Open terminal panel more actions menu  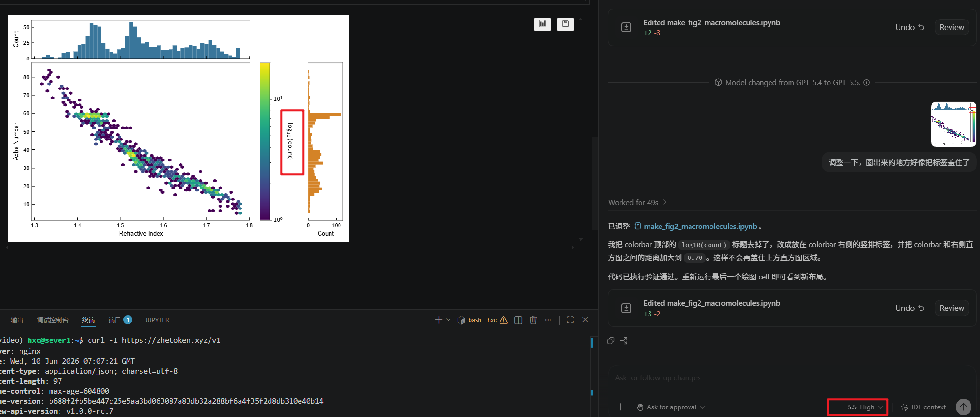click(548, 320)
